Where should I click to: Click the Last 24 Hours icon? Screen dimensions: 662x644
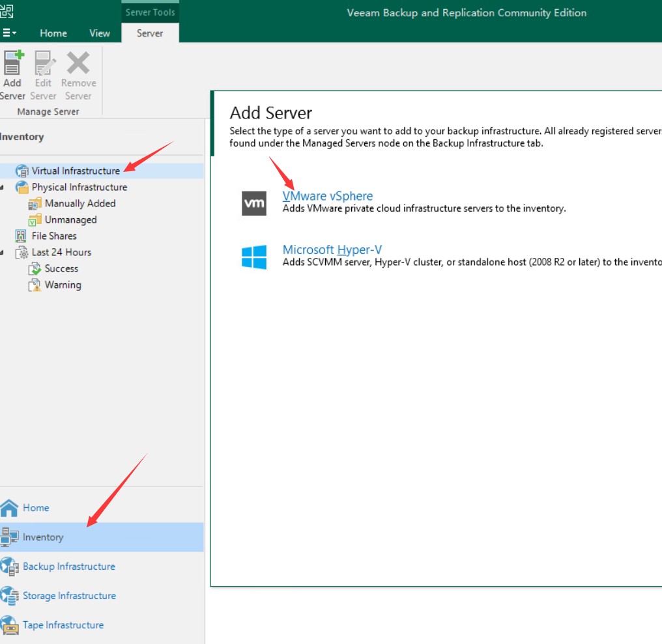click(22, 253)
